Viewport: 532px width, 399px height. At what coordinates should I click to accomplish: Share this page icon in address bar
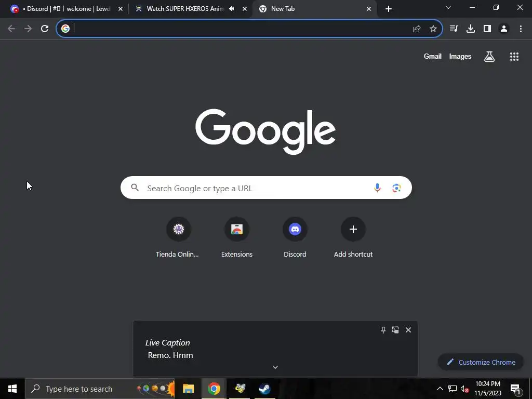coord(417,29)
